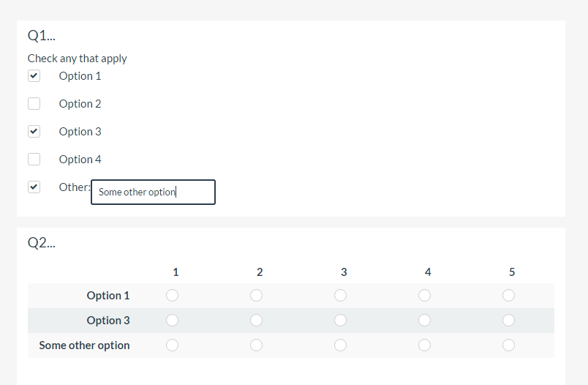Check the Option 4 checkbox

[34, 160]
